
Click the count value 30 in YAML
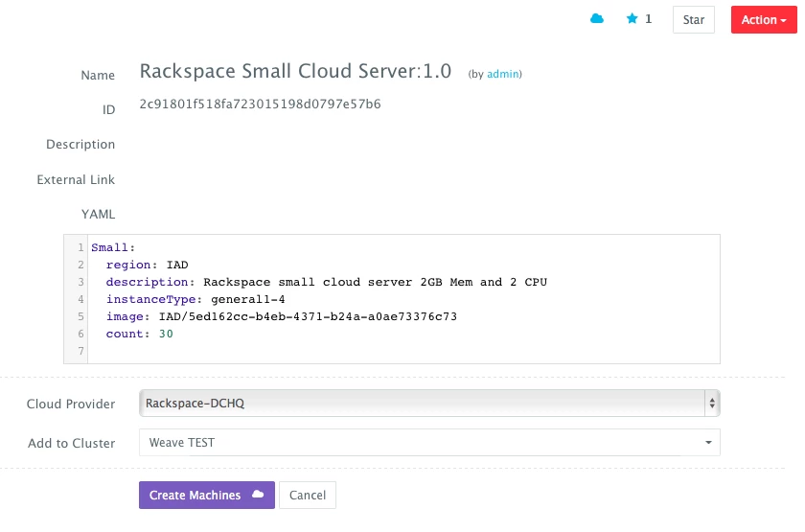tap(166, 334)
